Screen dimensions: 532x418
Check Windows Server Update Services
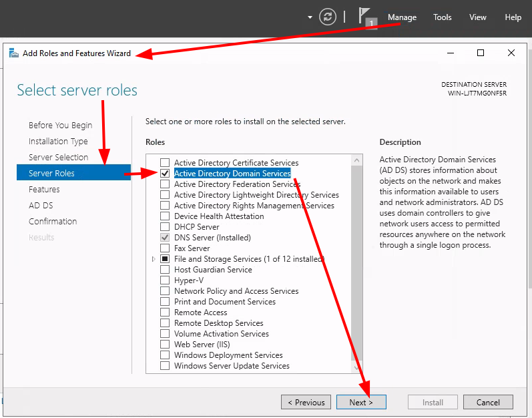(165, 366)
